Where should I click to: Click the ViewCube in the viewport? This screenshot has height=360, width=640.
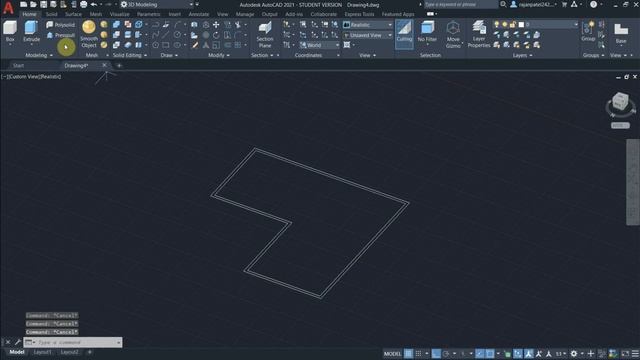pyautogui.click(x=620, y=102)
